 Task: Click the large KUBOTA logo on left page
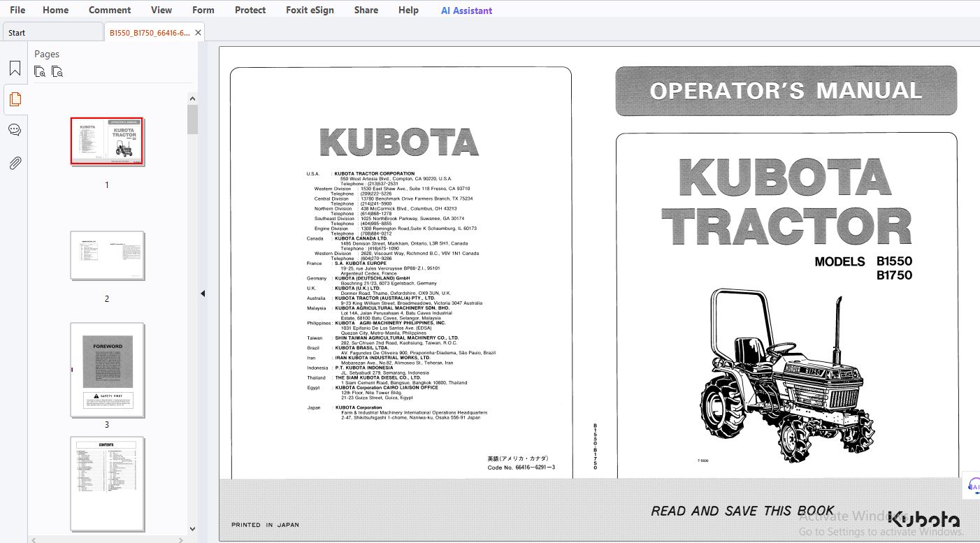(x=399, y=143)
